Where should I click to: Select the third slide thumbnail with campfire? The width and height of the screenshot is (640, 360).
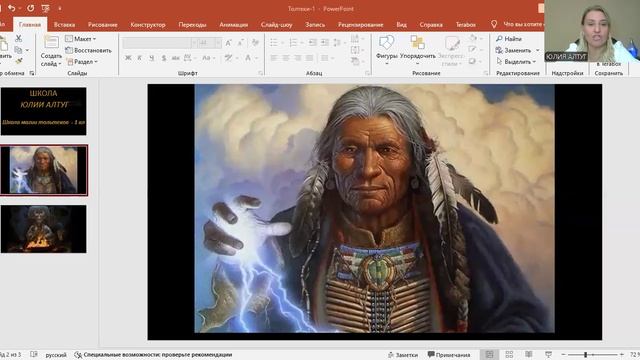[x=44, y=229]
